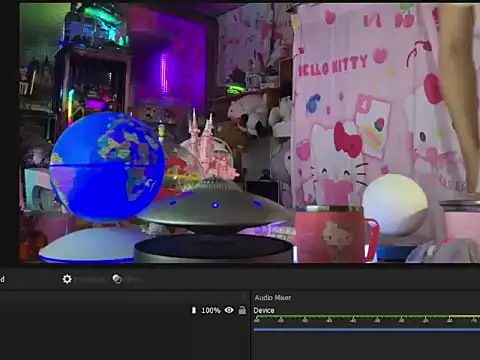Select the Device audio source label
480x360 pixels.
click(264, 310)
